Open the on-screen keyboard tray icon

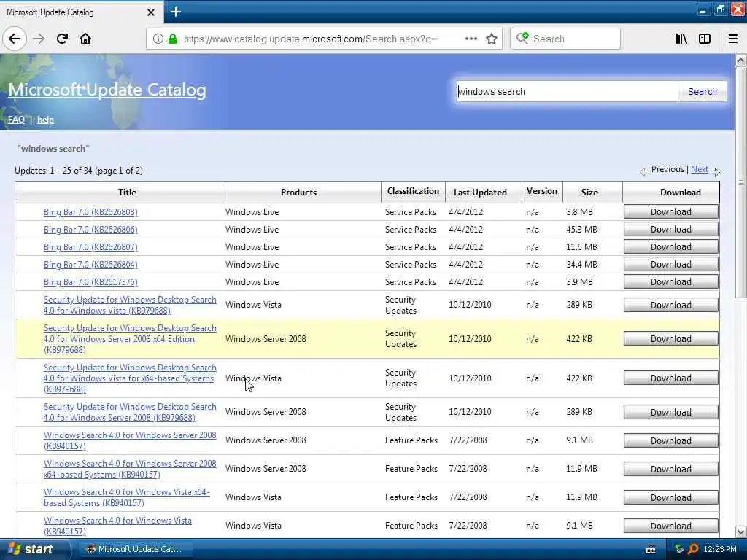pyautogui.click(x=651, y=550)
